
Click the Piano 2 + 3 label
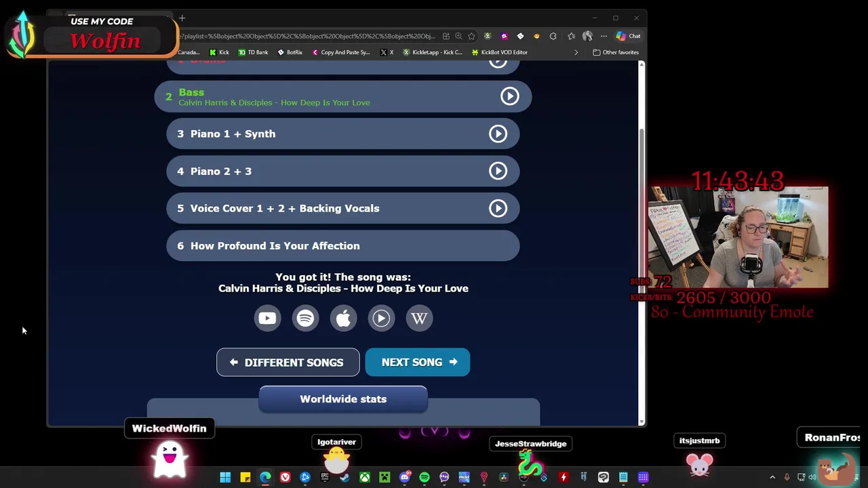(221, 171)
